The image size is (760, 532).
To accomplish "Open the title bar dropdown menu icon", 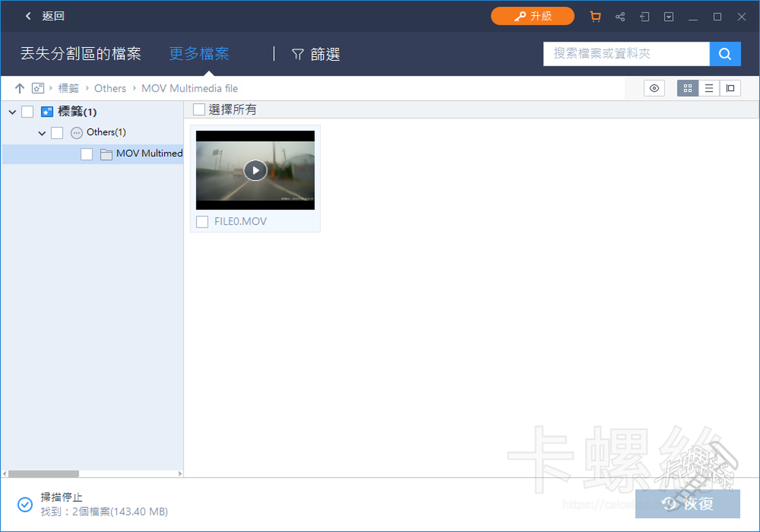I will [x=669, y=17].
